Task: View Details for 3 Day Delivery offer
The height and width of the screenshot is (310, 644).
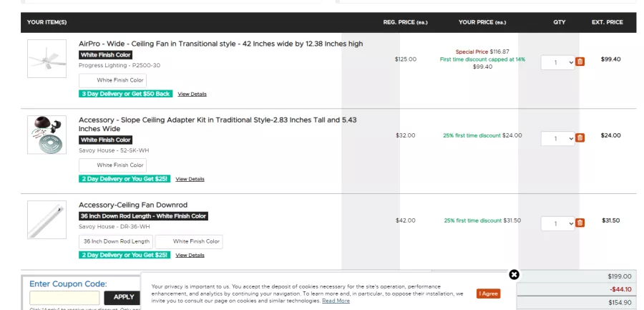Action: (x=192, y=95)
